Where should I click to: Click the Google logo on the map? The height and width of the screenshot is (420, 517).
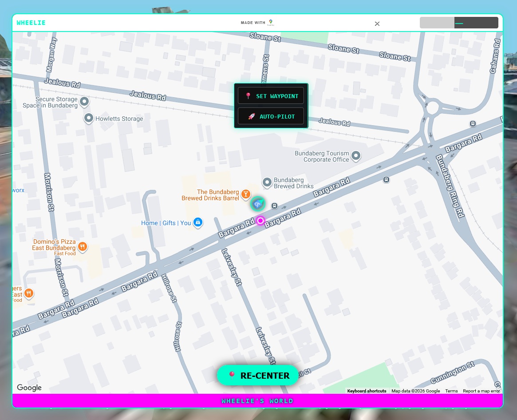click(29, 387)
